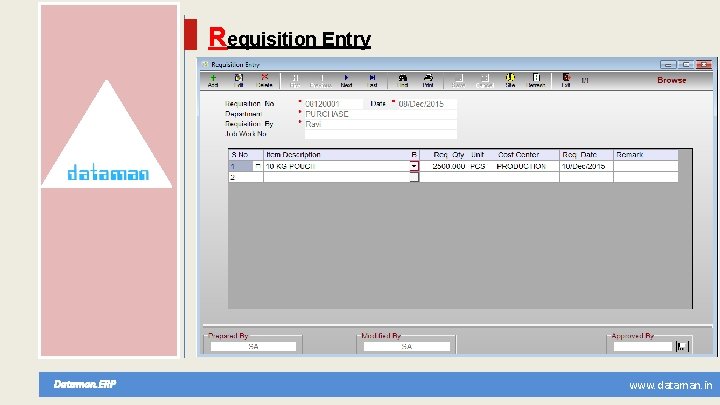
Task: Select row number 1 in grid
Action: [241, 166]
